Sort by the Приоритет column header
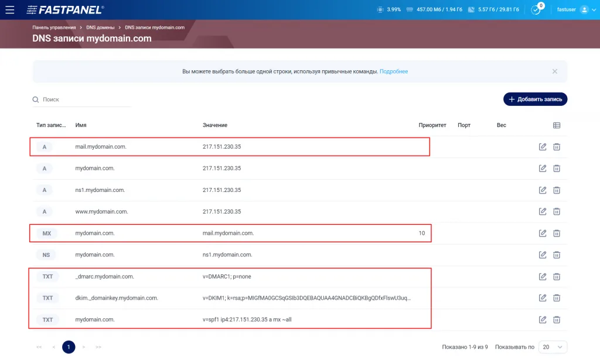Image resolution: width=600 pixels, height=364 pixels. tap(432, 125)
